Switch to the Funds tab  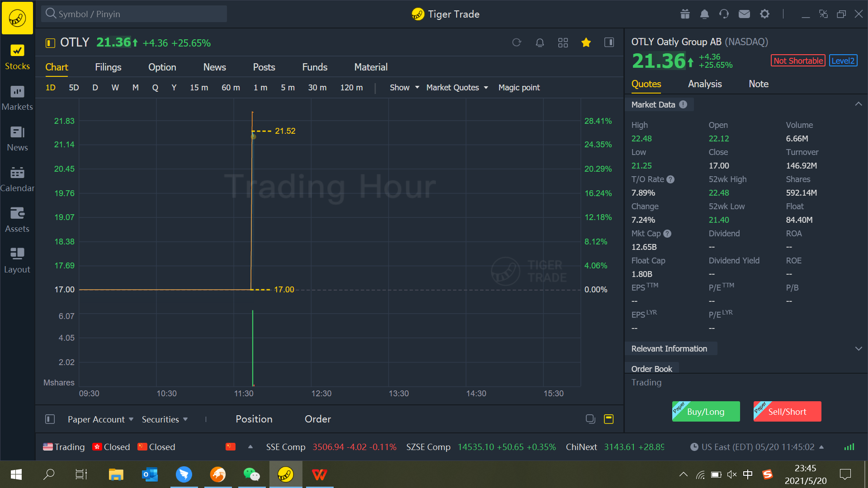coord(315,67)
